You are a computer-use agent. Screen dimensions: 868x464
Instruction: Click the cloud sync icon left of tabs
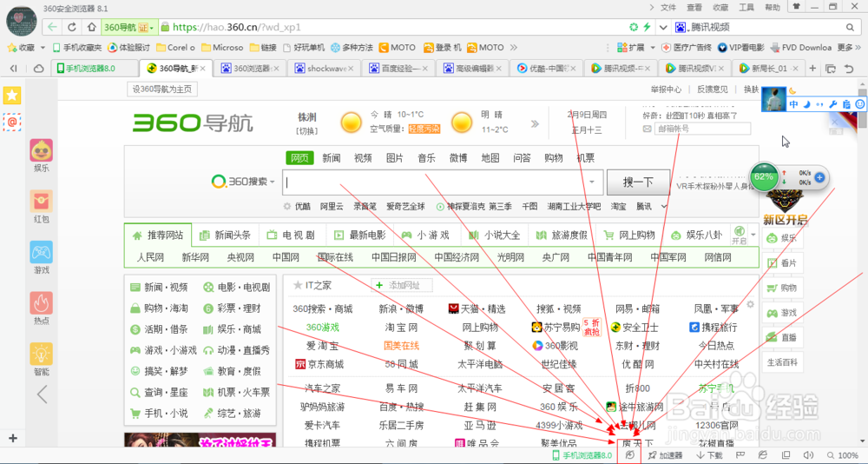pos(39,69)
